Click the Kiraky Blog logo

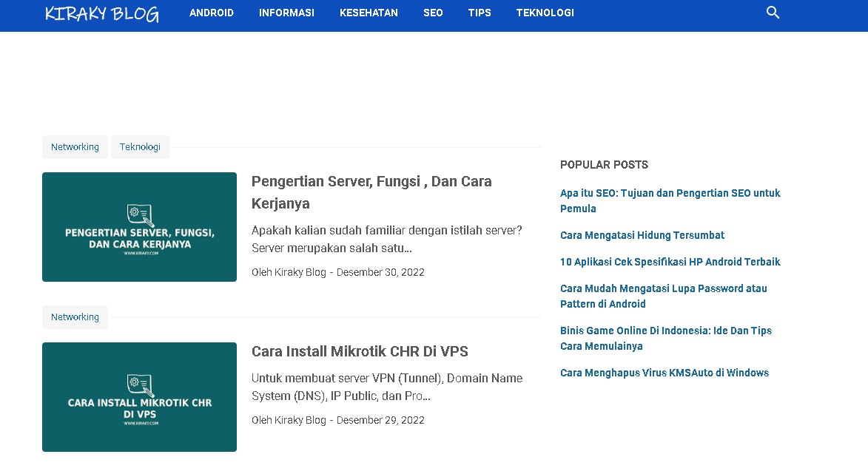coord(102,13)
